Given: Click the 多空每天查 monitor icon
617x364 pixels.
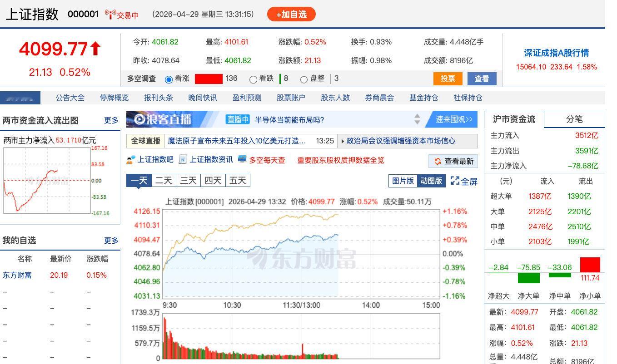Looking at the screenshot, I should coord(242,159).
